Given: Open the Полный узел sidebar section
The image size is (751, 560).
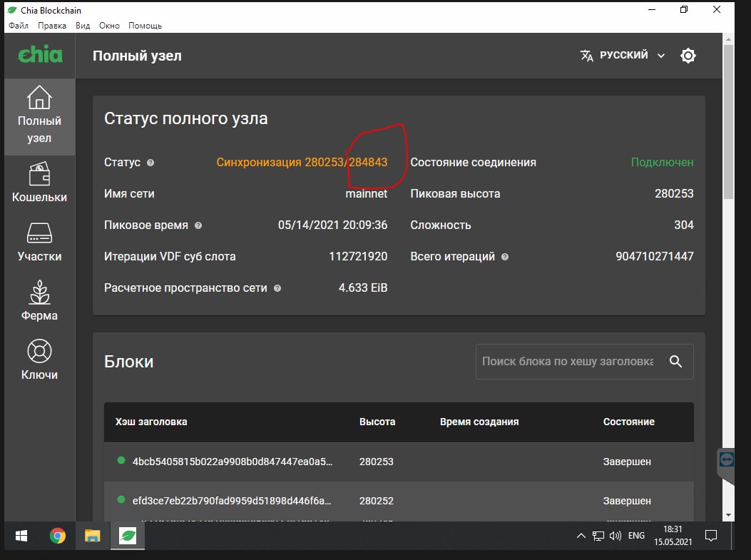Looking at the screenshot, I should point(39,117).
